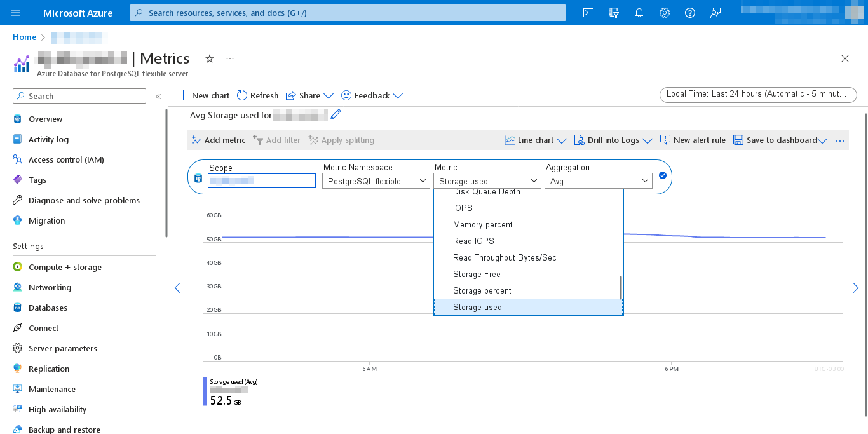Image resolution: width=868 pixels, height=434 pixels.
Task: Confirm metric selection with blue checkmark
Action: pyautogui.click(x=663, y=176)
